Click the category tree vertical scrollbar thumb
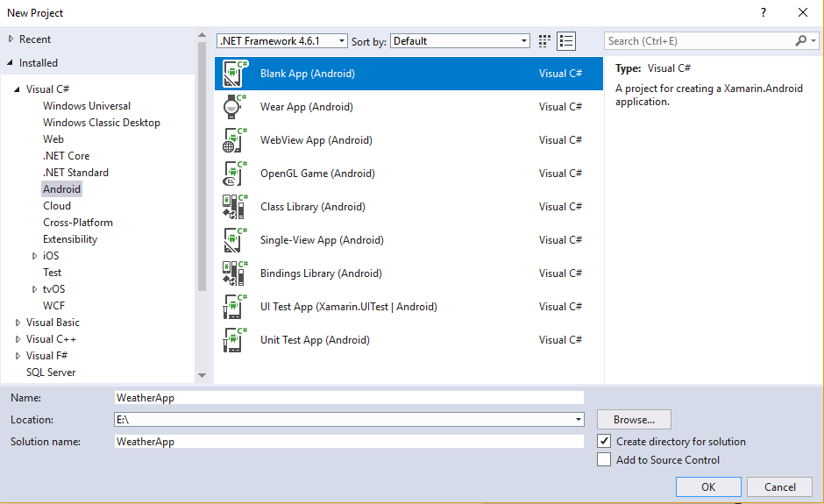824x504 pixels. click(x=202, y=166)
